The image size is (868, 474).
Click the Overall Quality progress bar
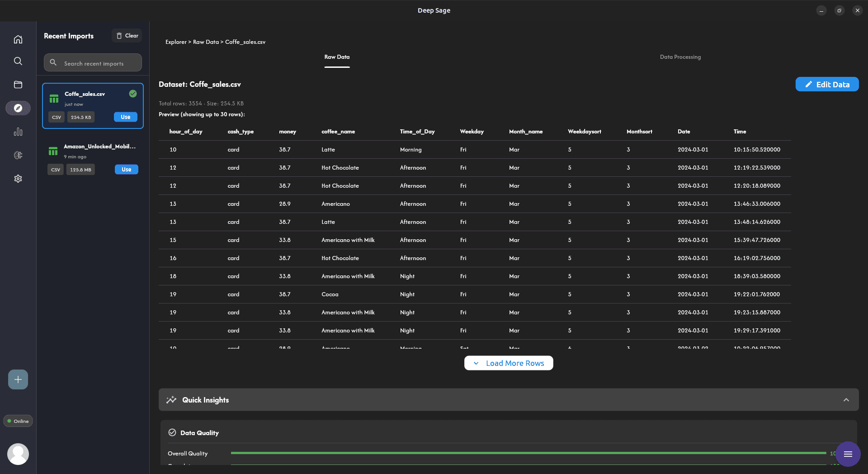click(528, 453)
